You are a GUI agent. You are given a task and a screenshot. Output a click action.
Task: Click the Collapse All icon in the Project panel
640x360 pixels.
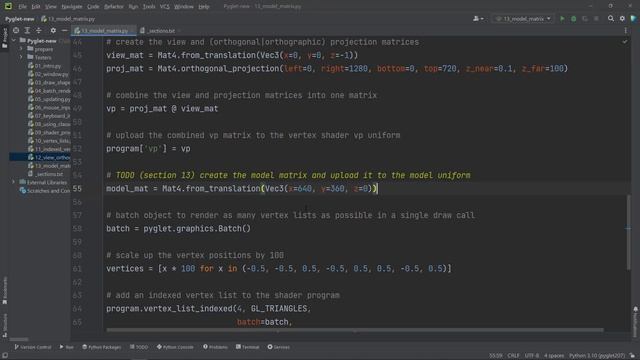tap(39, 30)
